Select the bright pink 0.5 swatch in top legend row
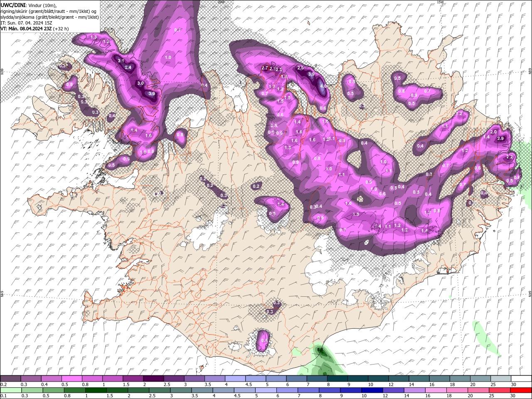The image size is (532, 399). (71, 379)
